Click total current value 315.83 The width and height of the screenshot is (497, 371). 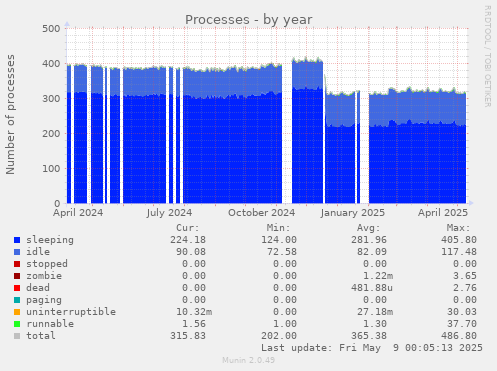(188, 336)
